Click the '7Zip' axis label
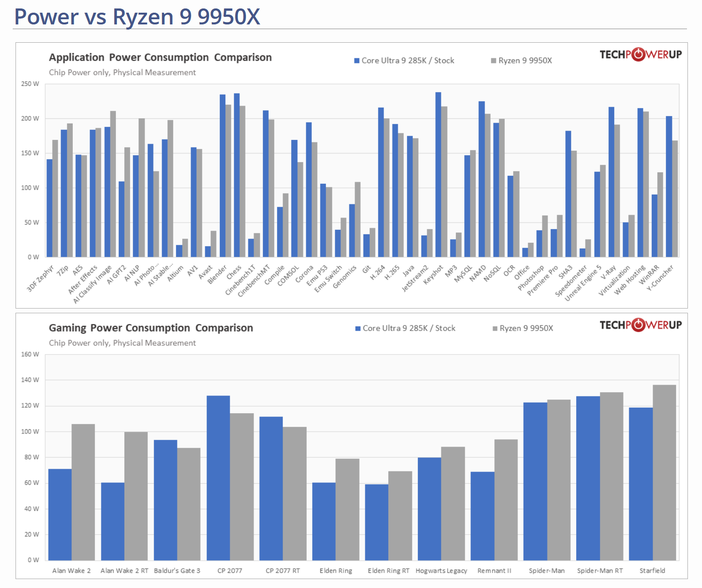The image size is (702, 588). tap(63, 270)
